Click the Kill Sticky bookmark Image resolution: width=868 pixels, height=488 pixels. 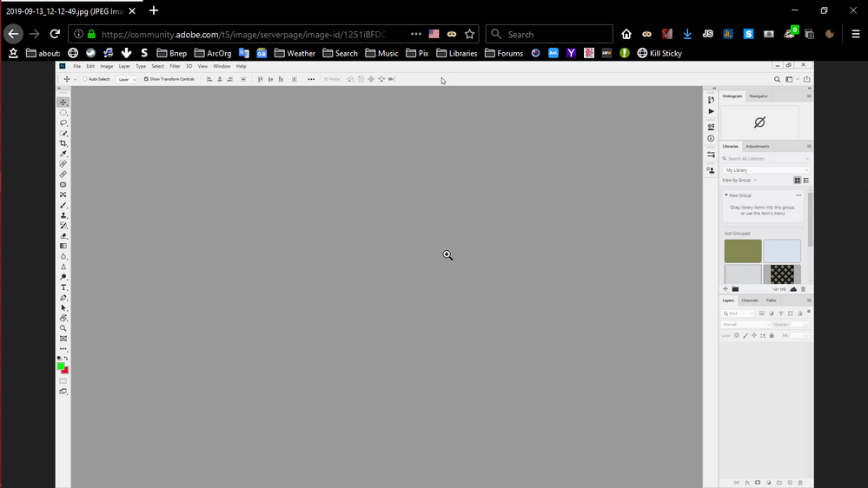[659, 53]
